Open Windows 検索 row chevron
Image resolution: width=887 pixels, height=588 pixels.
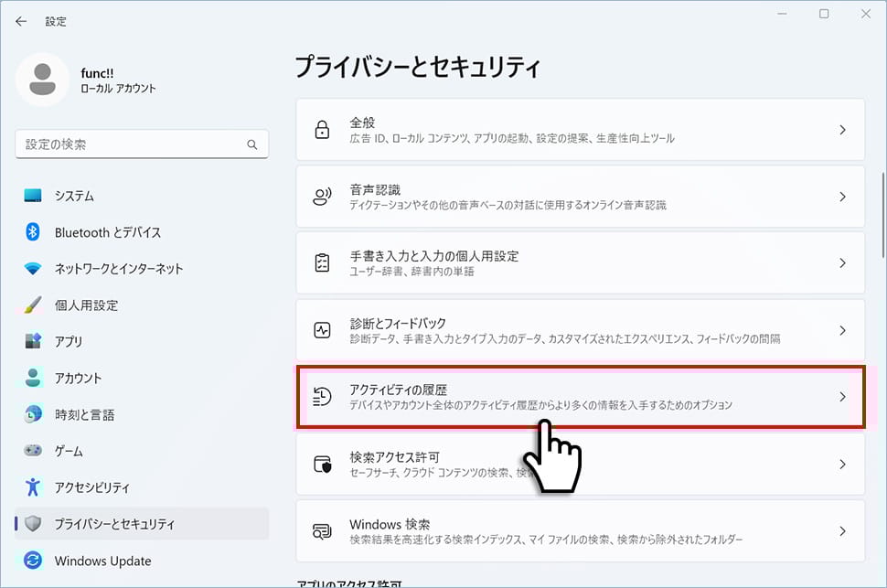pyautogui.click(x=843, y=530)
